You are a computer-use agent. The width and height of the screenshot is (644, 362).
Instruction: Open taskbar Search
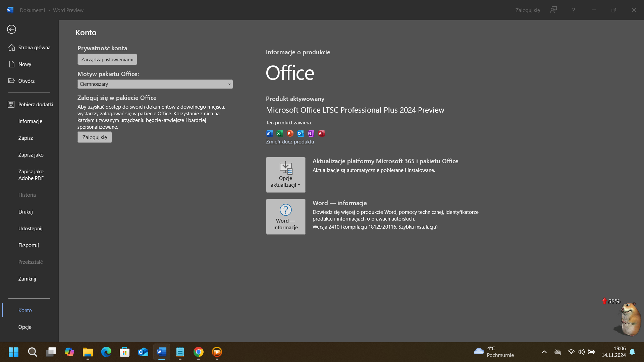tap(33, 352)
